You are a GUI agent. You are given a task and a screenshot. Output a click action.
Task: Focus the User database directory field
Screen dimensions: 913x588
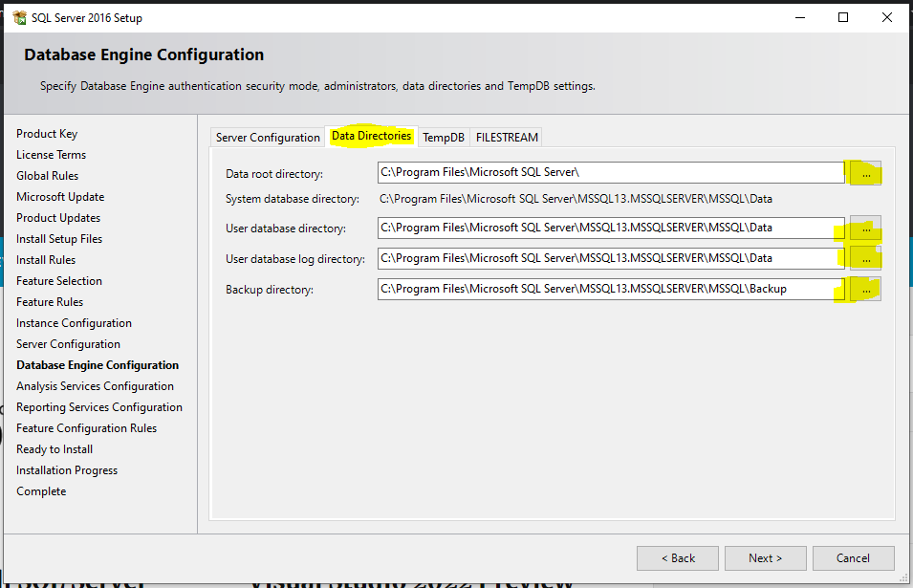[611, 228]
